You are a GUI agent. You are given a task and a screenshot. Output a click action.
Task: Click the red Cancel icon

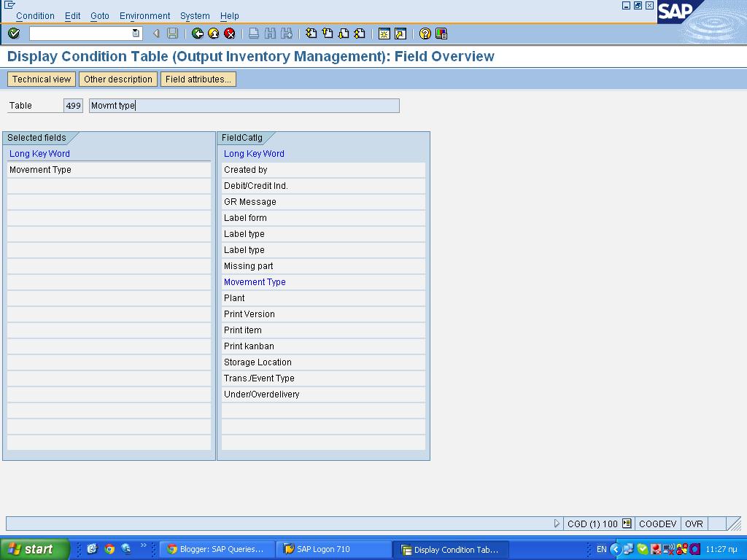point(230,34)
